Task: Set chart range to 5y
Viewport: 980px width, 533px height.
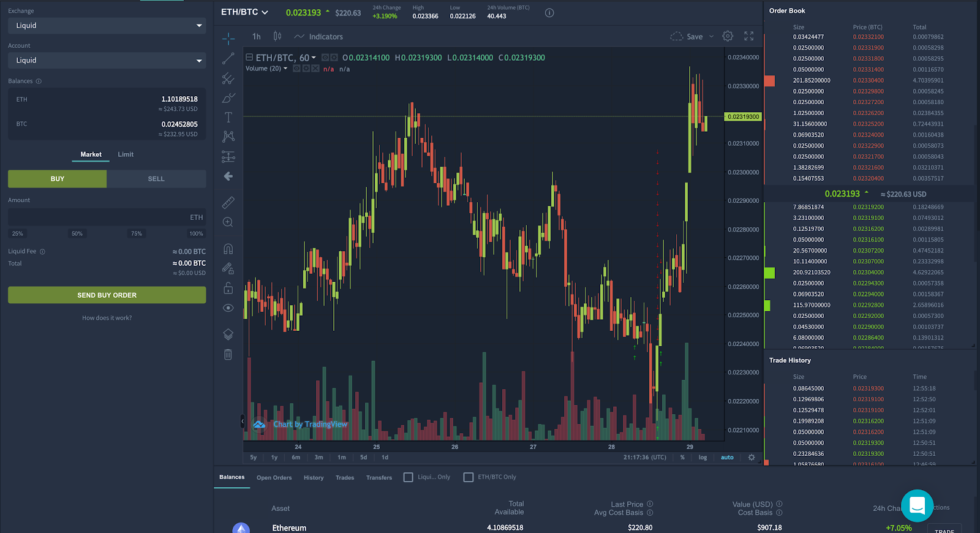Action: (x=254, y=458)
